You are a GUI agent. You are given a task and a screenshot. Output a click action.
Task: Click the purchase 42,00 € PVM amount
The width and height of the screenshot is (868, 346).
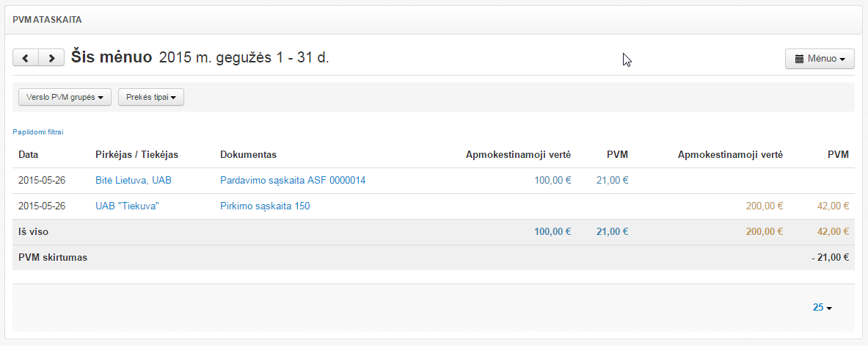coord(832,206)
